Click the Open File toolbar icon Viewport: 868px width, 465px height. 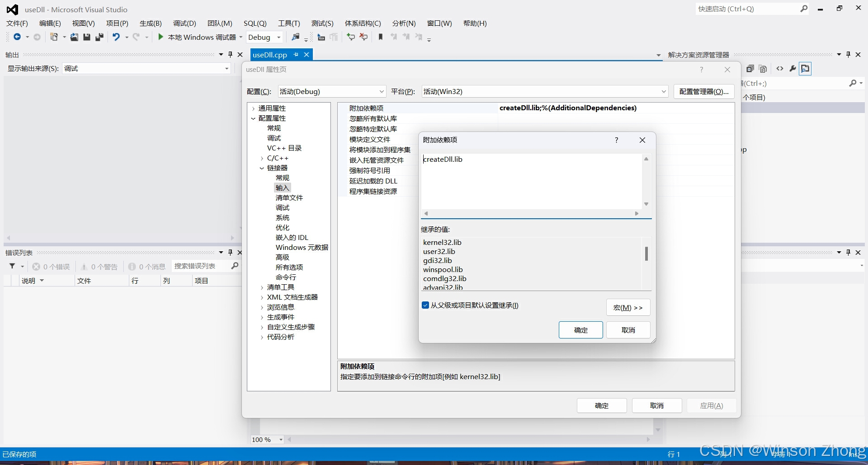coord(74,37)
